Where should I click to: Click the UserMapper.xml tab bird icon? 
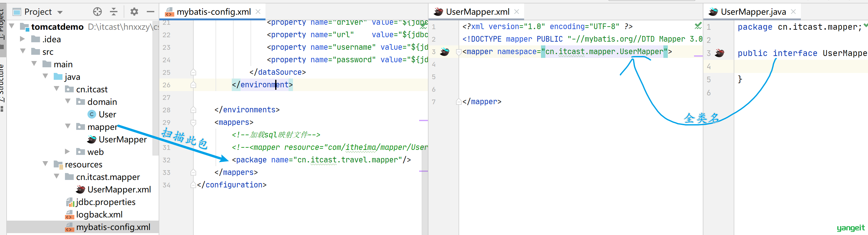(439, 12)
